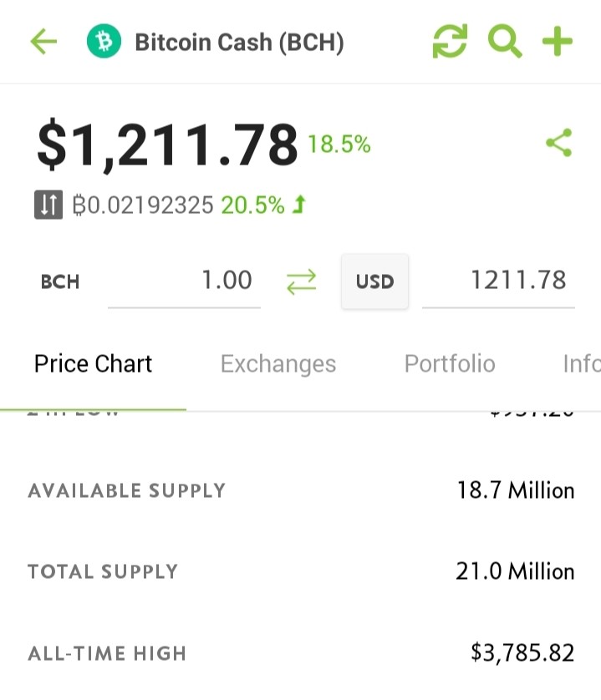Open the USD currency selector
601x700 pixels.
click(374, 282)
